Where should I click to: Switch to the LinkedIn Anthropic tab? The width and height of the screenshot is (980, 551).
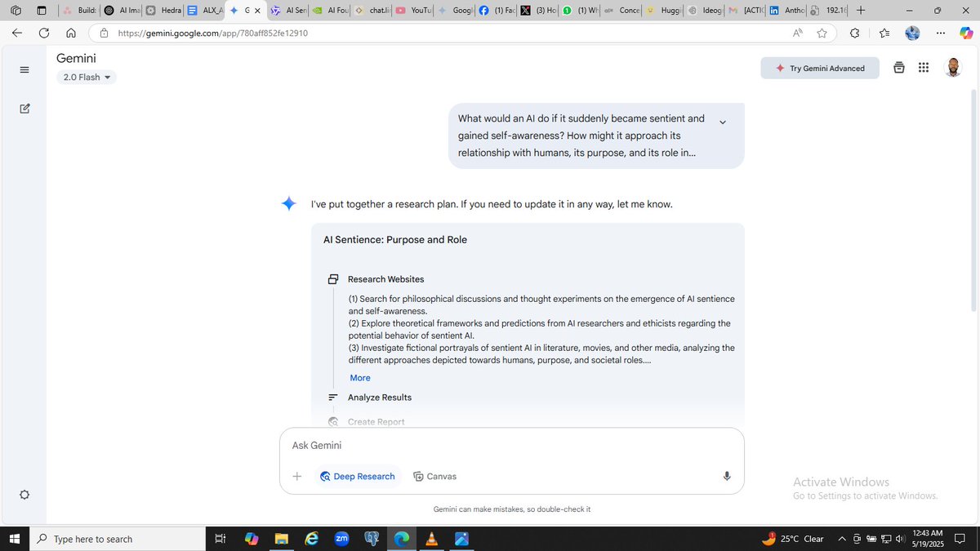[x=786, y=11]
